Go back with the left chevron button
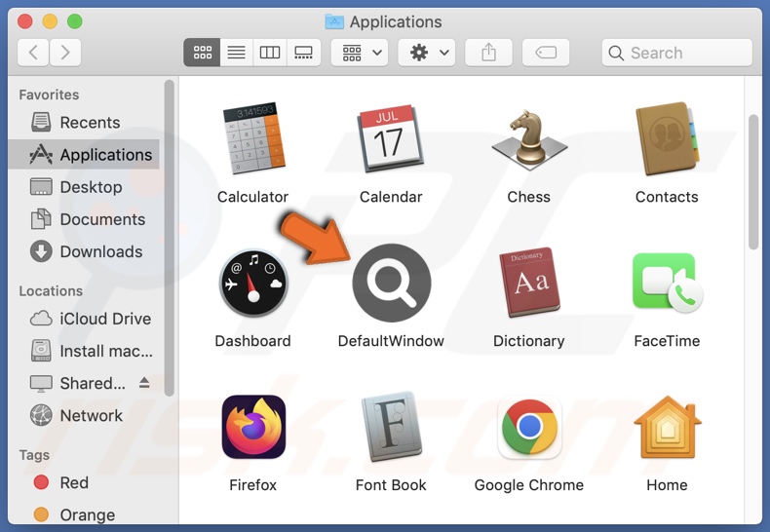Viewport: 770px width, 532px height. (33, 52)
